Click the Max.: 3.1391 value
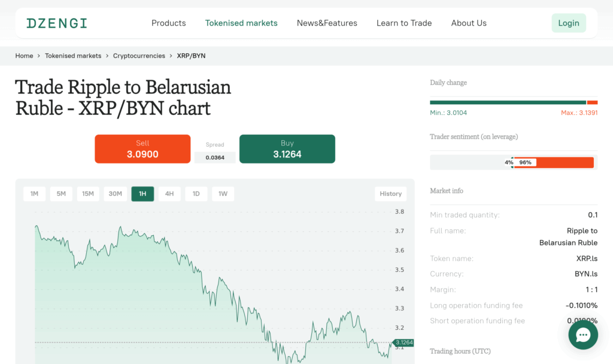Screen dimensions: 613x364 579,113
